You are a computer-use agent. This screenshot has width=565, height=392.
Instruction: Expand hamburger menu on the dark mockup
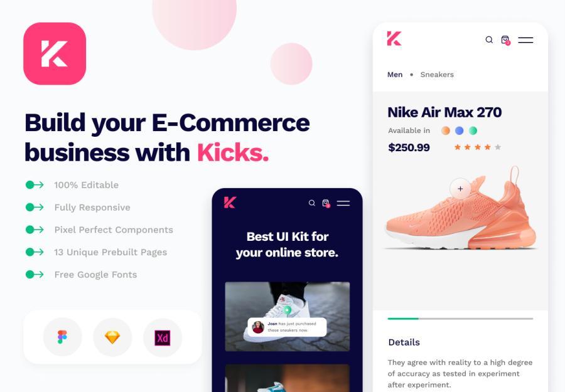343,203
